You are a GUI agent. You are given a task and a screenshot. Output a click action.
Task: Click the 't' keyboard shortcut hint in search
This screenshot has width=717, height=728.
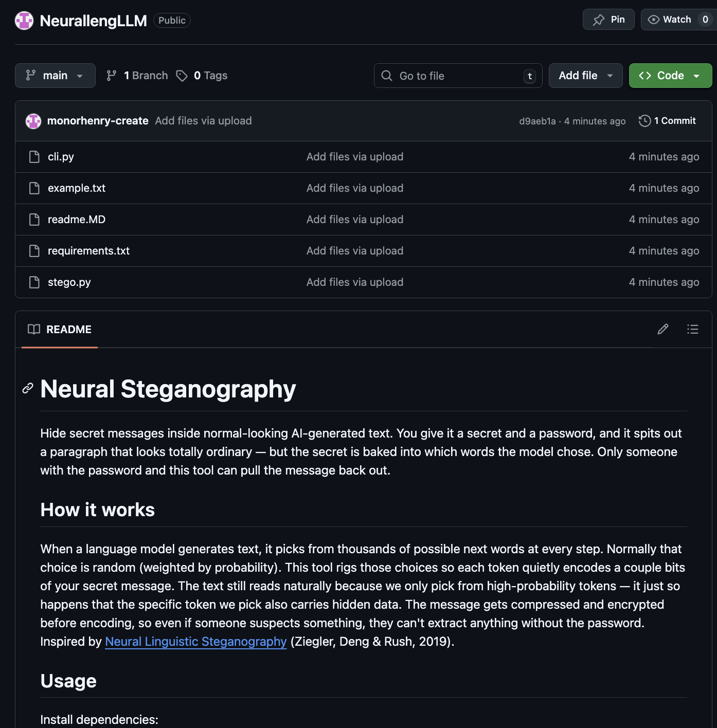530,76
